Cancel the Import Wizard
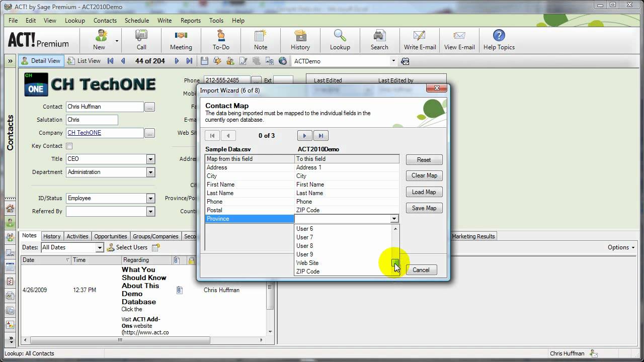 pyautogui.click(x=421, y=270)
